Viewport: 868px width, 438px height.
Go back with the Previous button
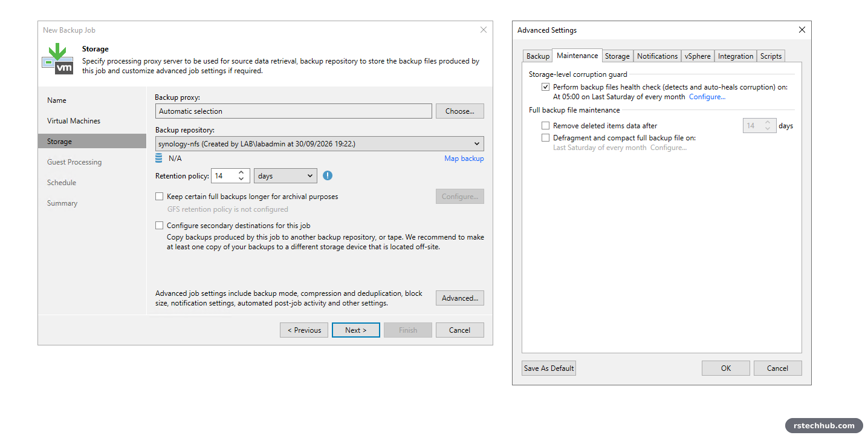(304, 330)
